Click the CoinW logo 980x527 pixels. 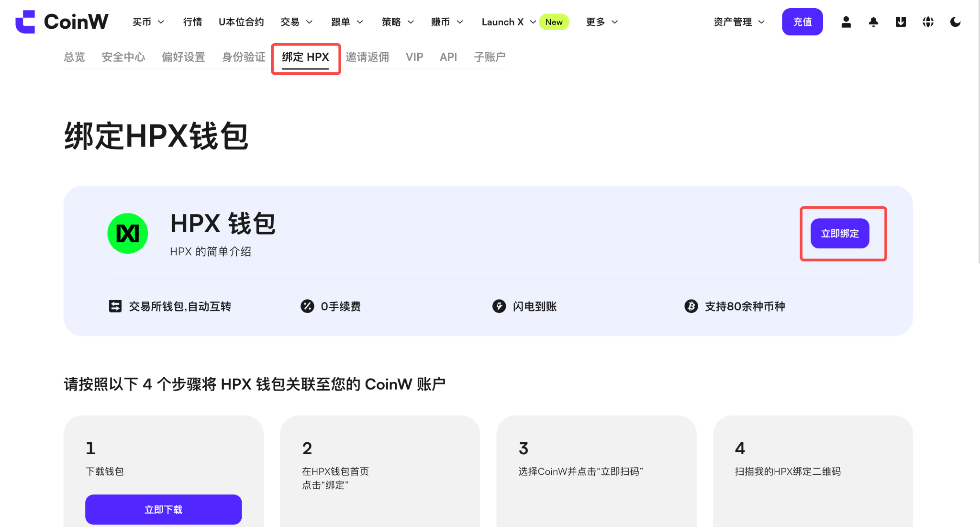tap(62, 22)
